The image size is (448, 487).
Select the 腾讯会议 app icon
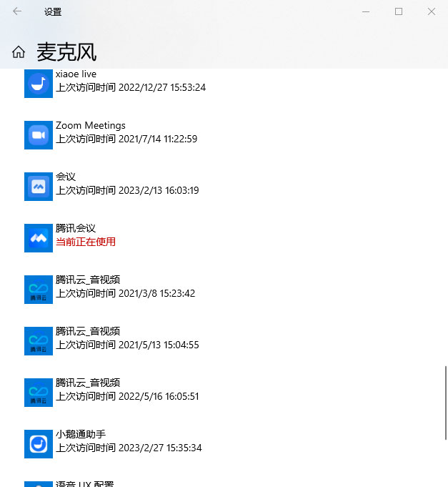click(x=39, y=238)
